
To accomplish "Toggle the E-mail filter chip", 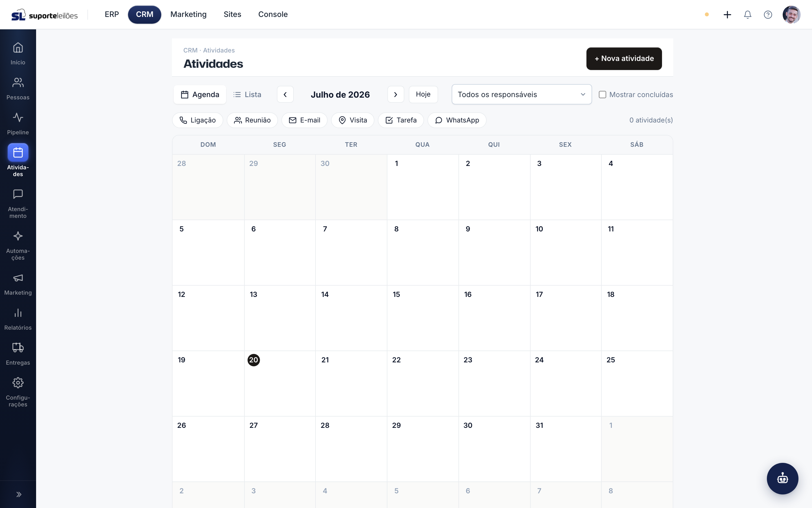I will pos(304,120).
